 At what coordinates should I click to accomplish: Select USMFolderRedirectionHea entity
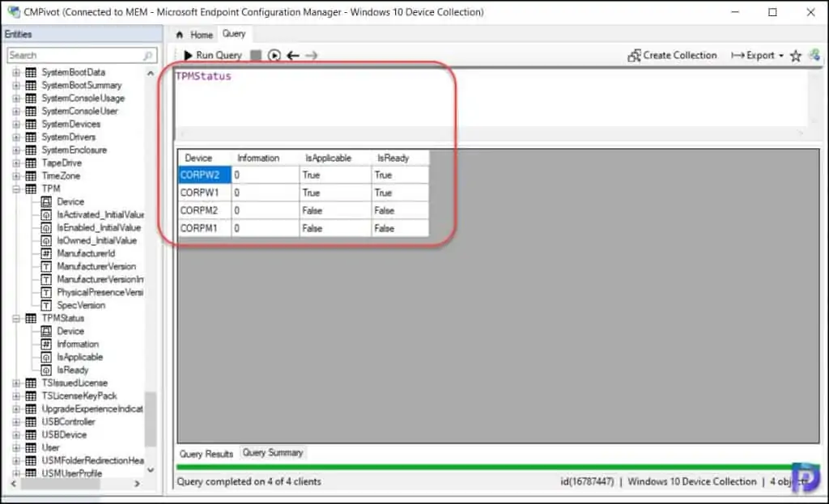click(92, 460)
